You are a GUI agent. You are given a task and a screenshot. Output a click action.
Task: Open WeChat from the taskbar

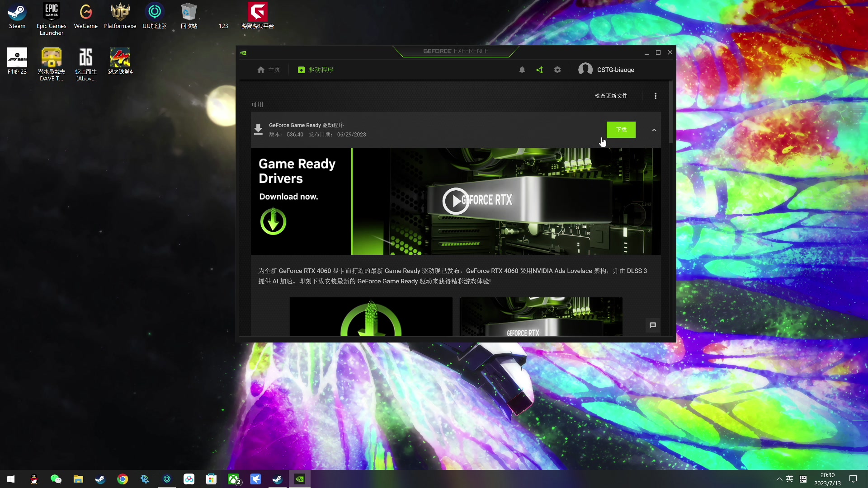point(56,479)
